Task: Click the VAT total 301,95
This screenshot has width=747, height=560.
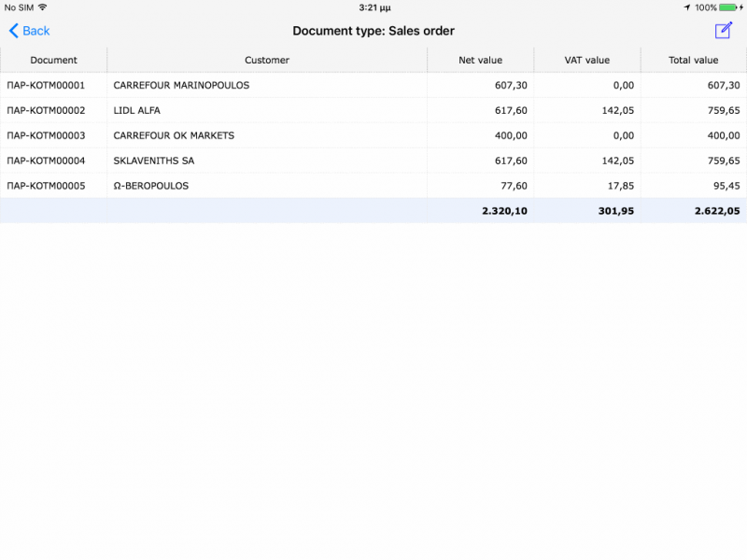Action: (x=616, y=211)
